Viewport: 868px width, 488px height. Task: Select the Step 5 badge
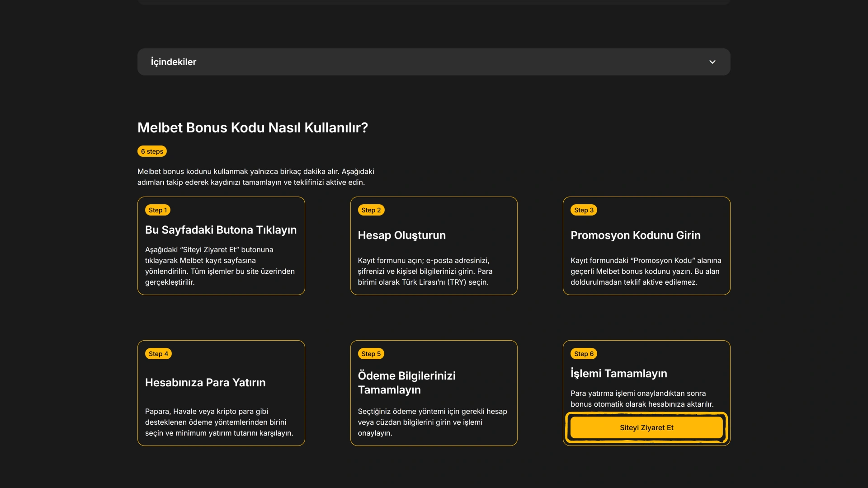click(x=371, y=354)
